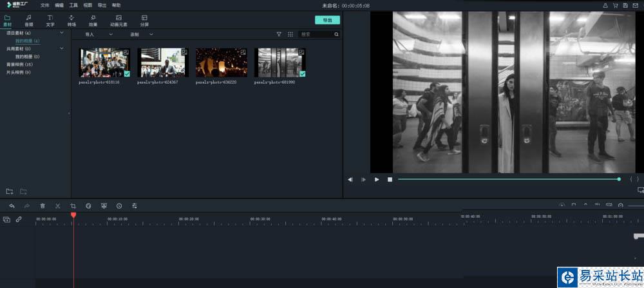The width and height of the screenshot is (644, 288).
Task: Click the green 导出 export button
Action: coord(327,20)
